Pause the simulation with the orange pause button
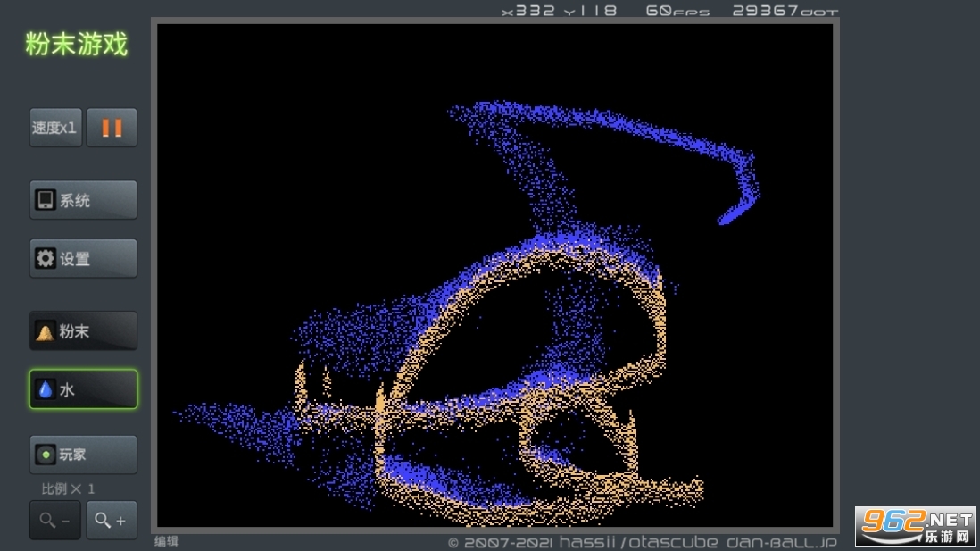980x551 pixels. point(112,128)
